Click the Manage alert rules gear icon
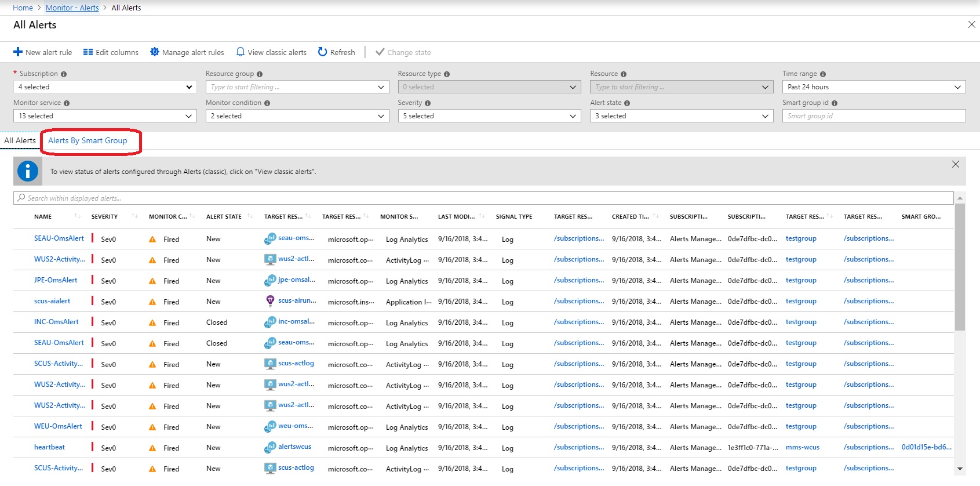The image size is (980, 486). point(155,52)
